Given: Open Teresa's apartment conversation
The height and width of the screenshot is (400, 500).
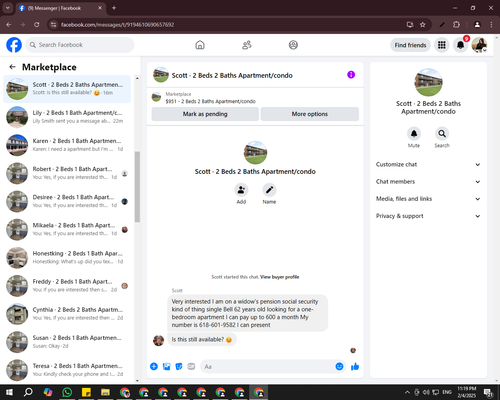Looking at the screenshot, I should 67,370.
